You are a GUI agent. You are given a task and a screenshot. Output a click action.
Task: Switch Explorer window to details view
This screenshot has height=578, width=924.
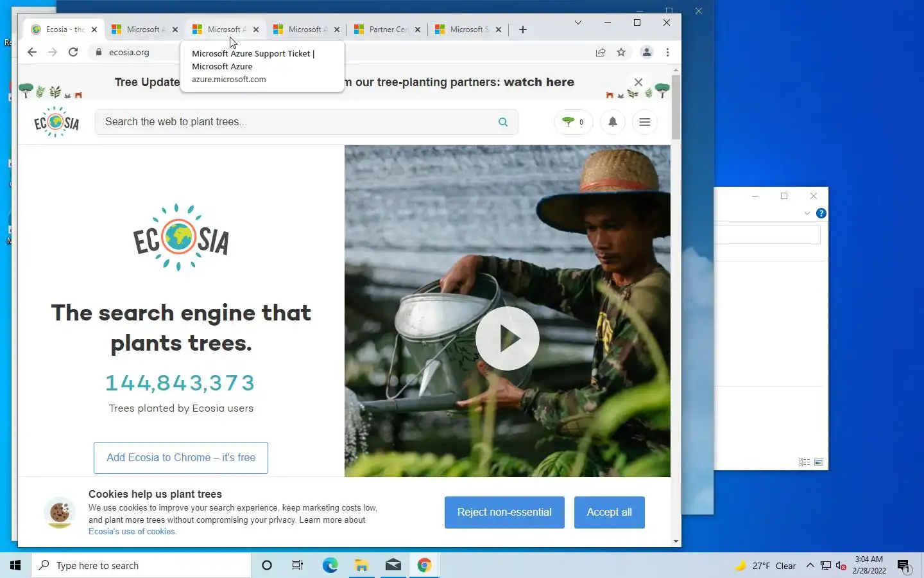pos(804,462)
